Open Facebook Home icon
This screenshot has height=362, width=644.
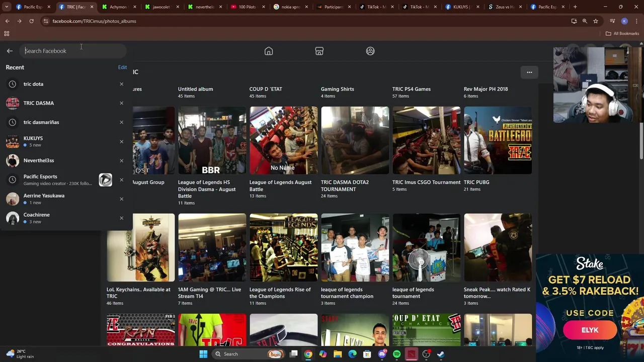pos(269,51)
